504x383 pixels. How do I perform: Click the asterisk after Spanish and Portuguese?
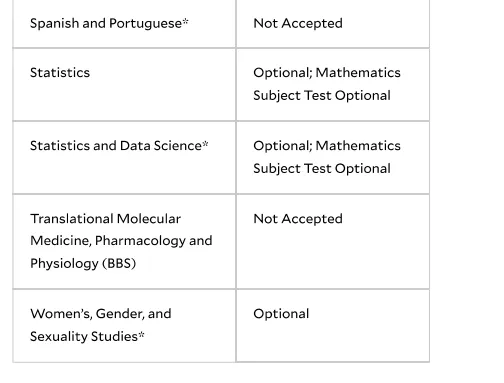coord(185,21)
